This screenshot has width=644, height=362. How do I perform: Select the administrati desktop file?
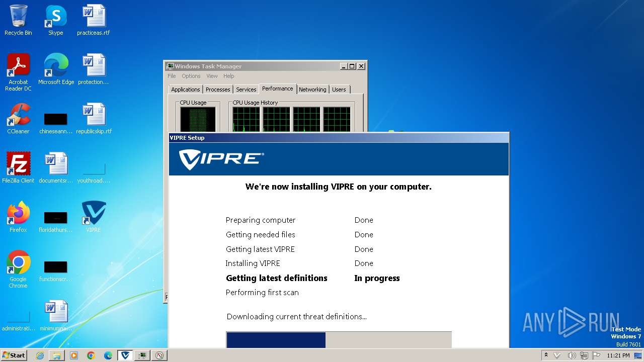pos(18,320)
